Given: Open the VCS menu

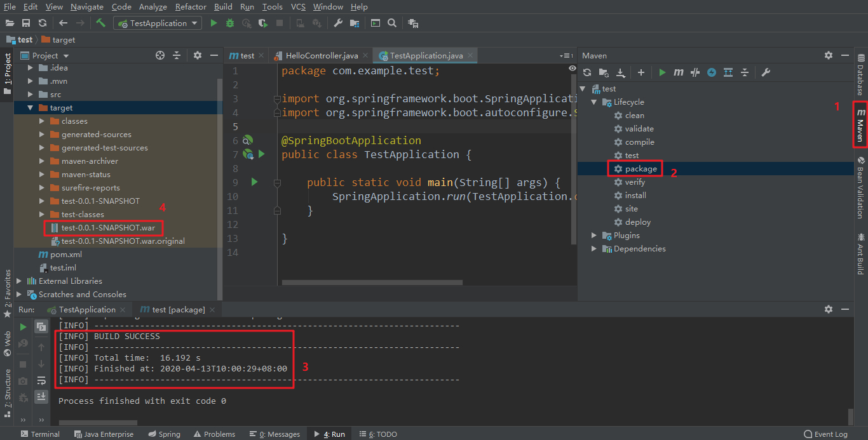Looking at the screenshot, I should click(x=298, y=7).
